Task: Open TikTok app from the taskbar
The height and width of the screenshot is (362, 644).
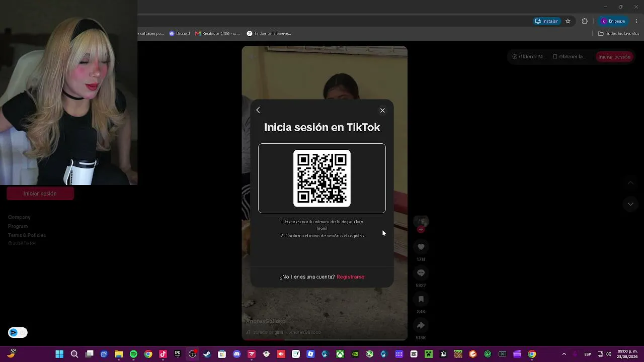Action: (x=163, y=354)
